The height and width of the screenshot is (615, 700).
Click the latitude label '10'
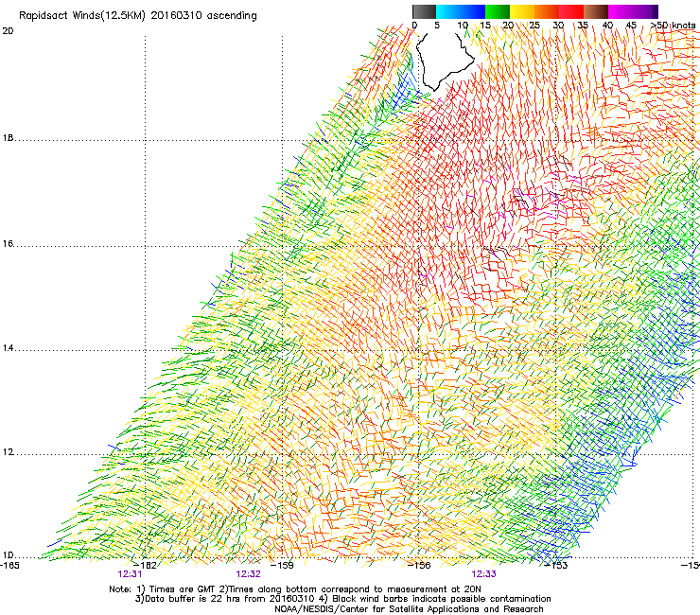click(x=8, y=555)
